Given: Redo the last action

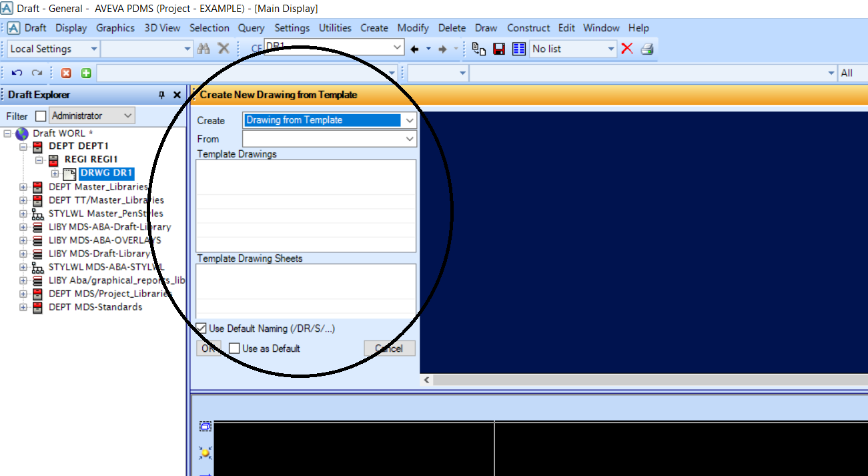Looking at the screenshot, I should (37, 73).
